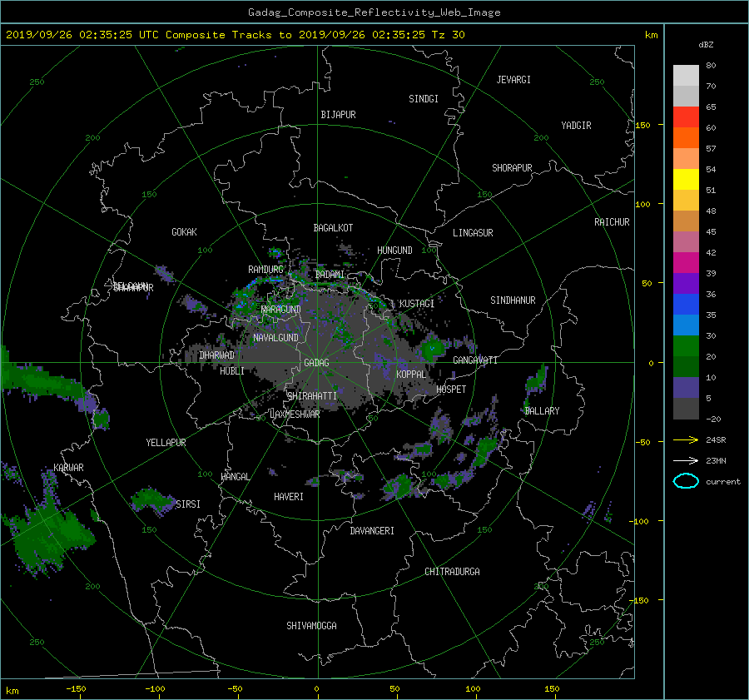
Task: Click the dBZ legend heading
Action: 706,45
